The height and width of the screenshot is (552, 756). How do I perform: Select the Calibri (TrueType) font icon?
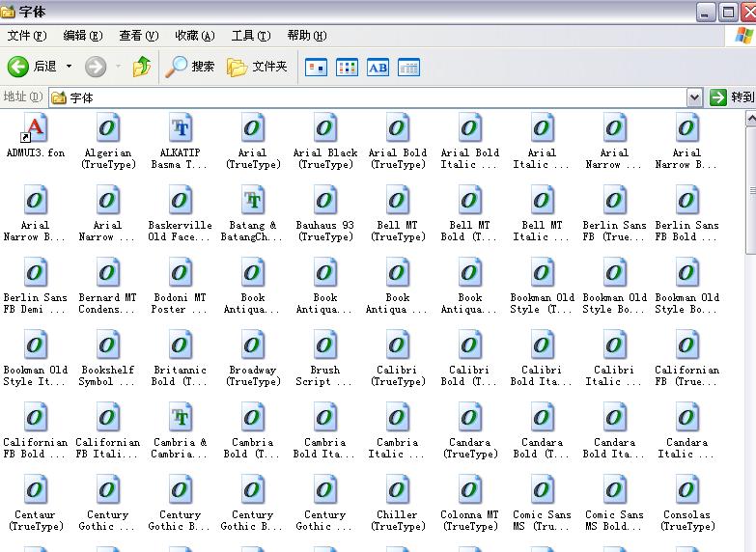point(397,345)
